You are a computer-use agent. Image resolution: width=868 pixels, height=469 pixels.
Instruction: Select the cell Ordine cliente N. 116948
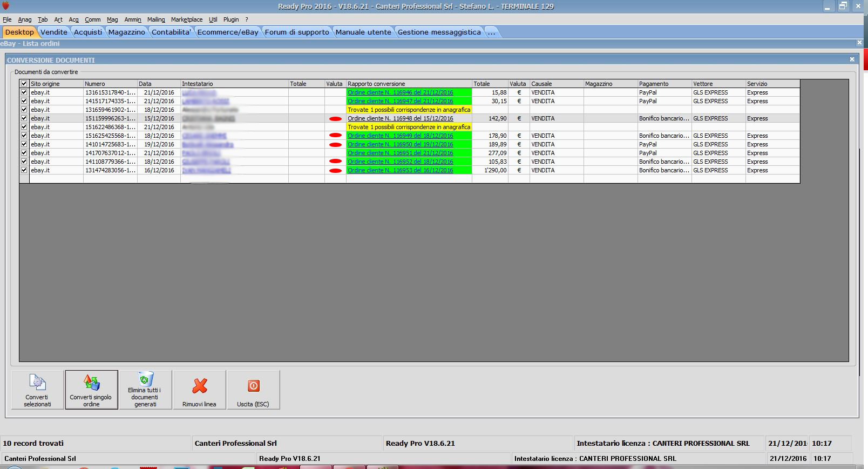click(409, 118)
